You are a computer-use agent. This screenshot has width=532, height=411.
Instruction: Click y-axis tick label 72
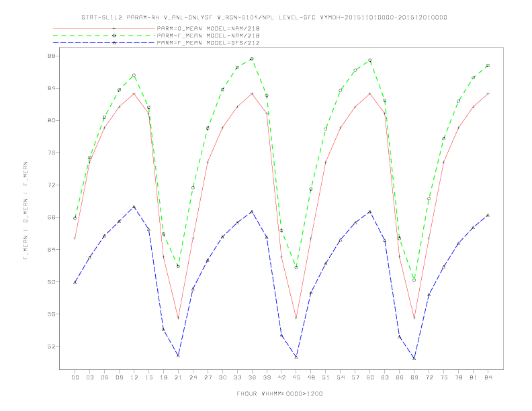[51, 185]
